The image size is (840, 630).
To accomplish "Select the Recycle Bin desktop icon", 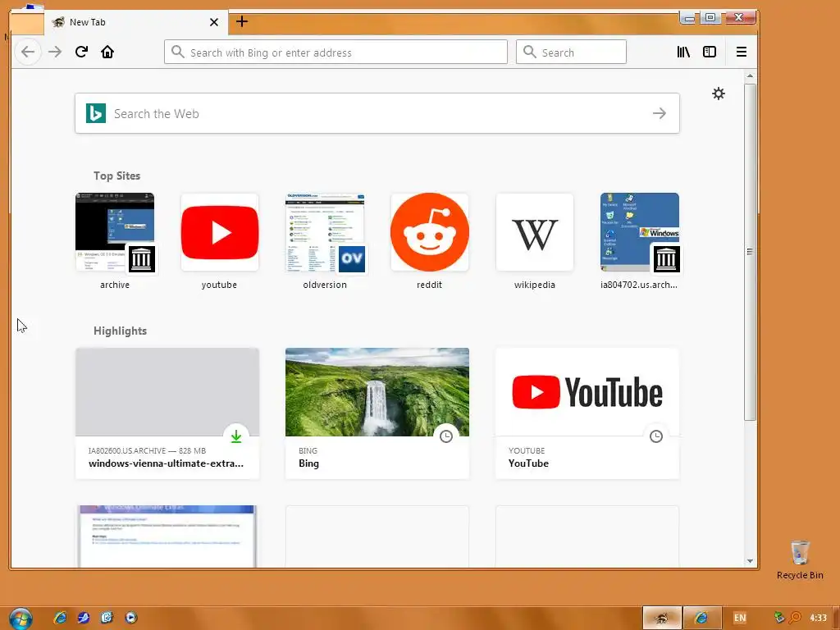I will pyautogui.click(x=800, y=560).
